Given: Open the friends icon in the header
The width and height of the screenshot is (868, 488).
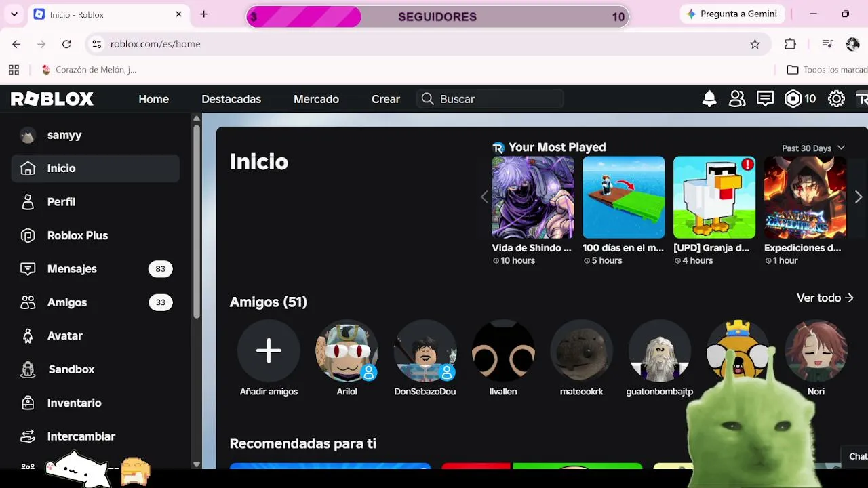Looking at the screenshot, I should pos(737,99).
